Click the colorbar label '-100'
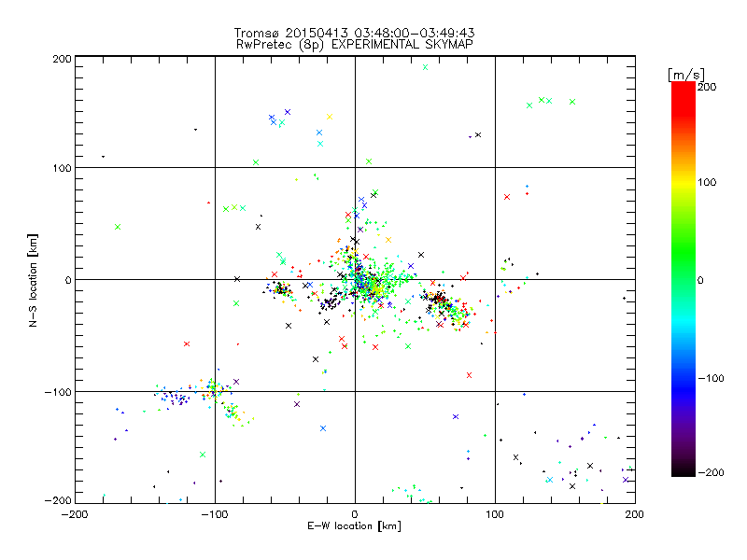 711,379
